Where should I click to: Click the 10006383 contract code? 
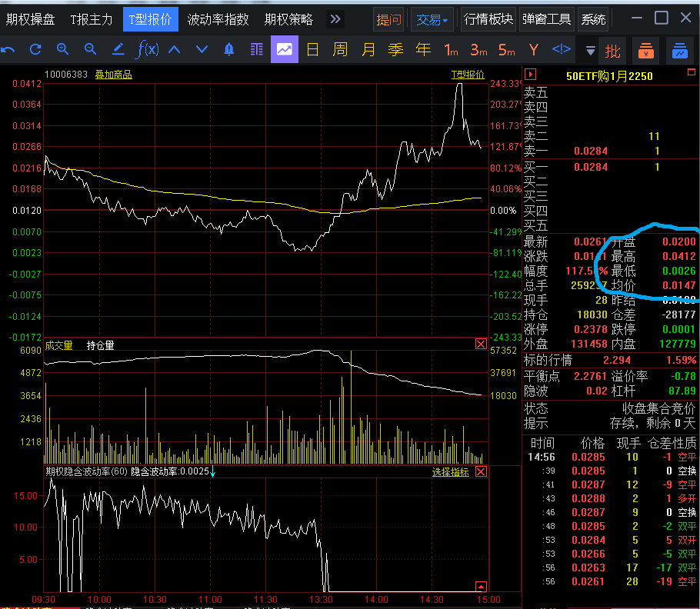(x=66, y=75)
